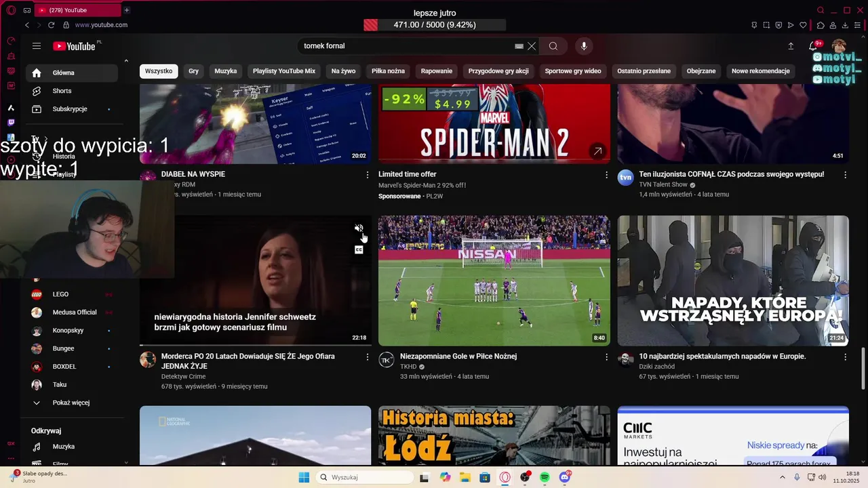This screenshot has width=868, height=488.
Task: Take a snapshot with the capture icon
Action: [766, 25]
